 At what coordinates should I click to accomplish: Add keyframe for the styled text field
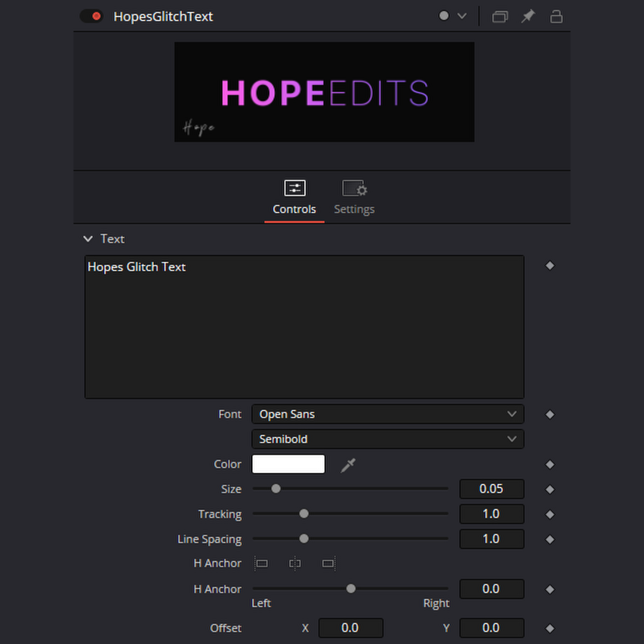550,266
